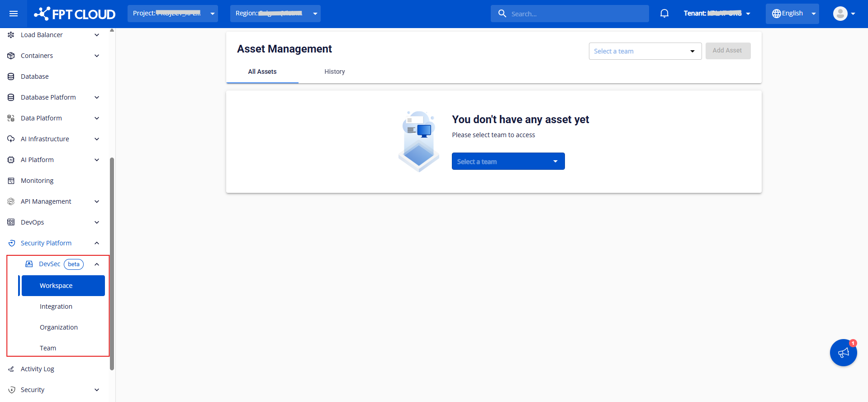868x402 pixels.
Task: Open the user avatar menu
Action: 844,14
